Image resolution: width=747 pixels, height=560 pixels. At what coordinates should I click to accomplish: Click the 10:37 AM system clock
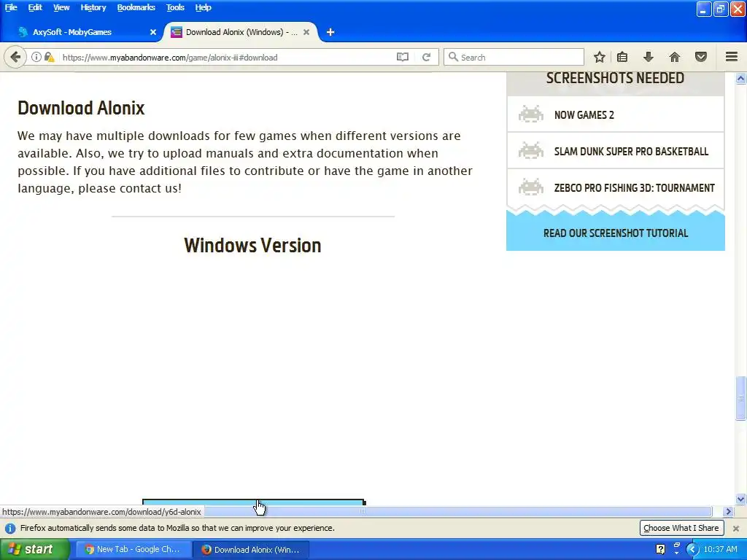point(720,549)
